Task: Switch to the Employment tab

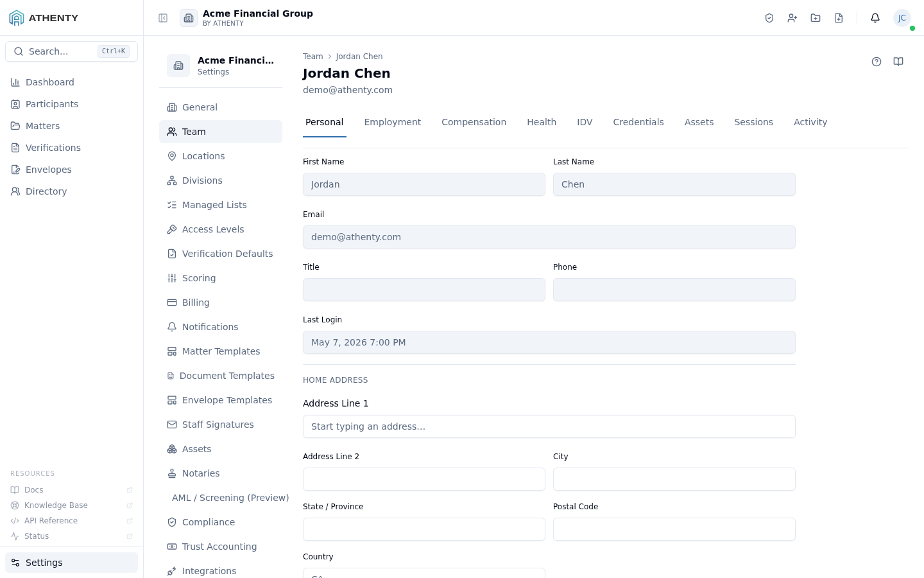Action: 393,122
